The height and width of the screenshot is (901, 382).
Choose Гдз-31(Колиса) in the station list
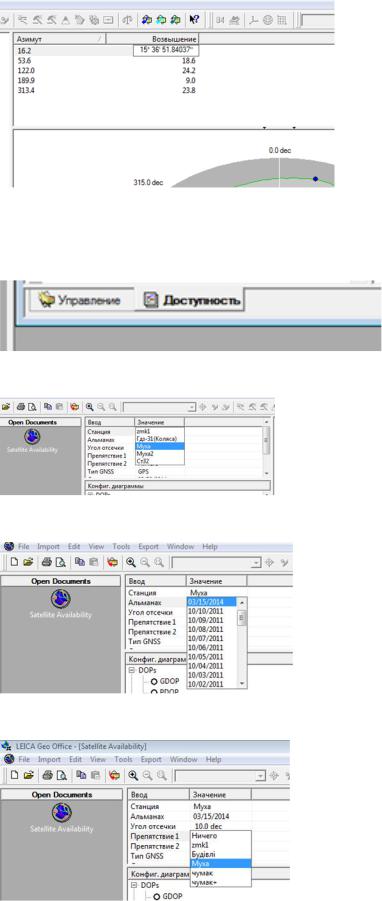(x=160, y=438)
